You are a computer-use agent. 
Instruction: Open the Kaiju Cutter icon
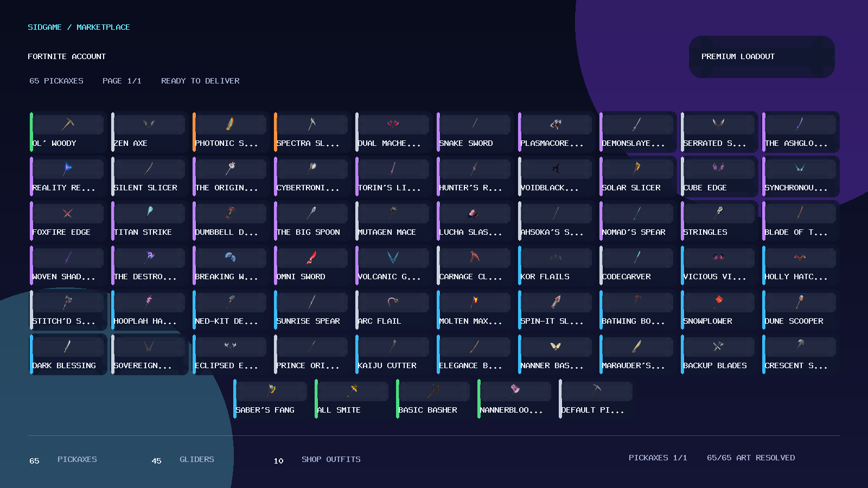(393, 346)
